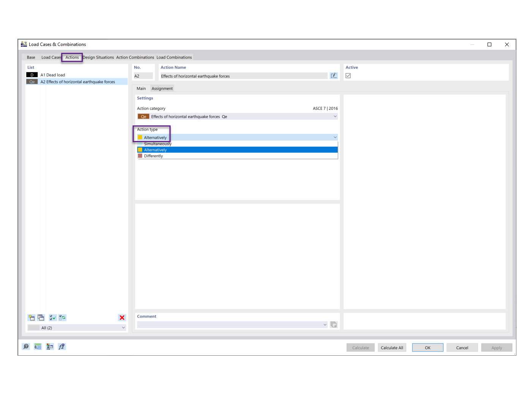Select A2 Effects of horizontal earthquake forces

tap(76, 82)
